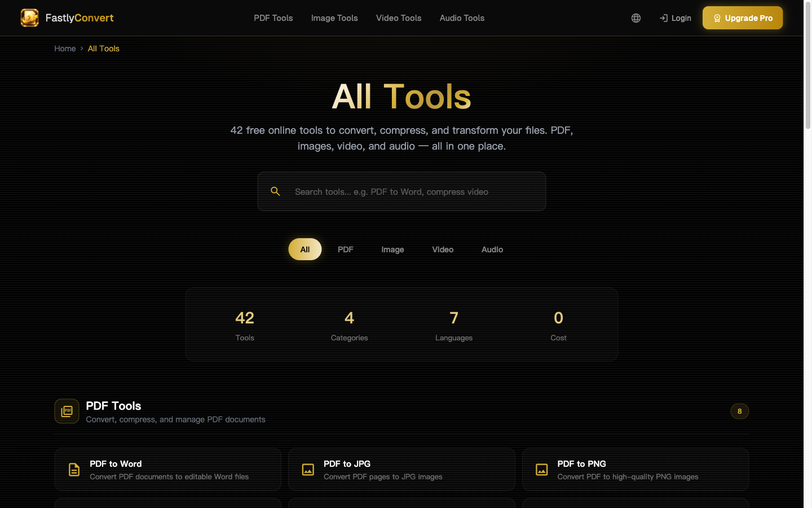The image size is (812, 508).
Task: Click the PDF Tools section icon
Action: (x=67, y=411)
